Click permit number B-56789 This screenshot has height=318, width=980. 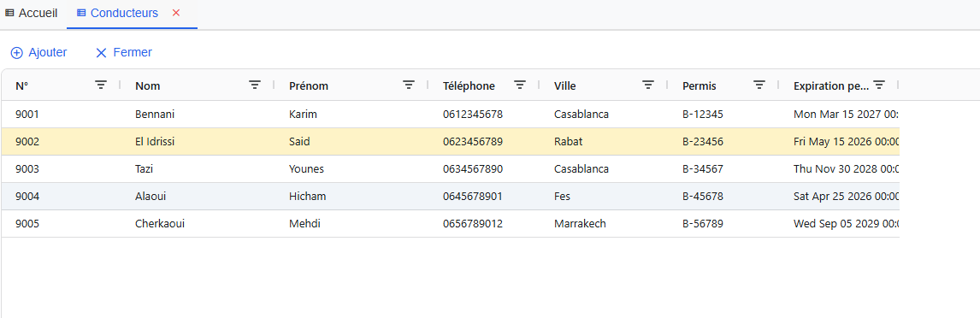(x=703, y=224)
